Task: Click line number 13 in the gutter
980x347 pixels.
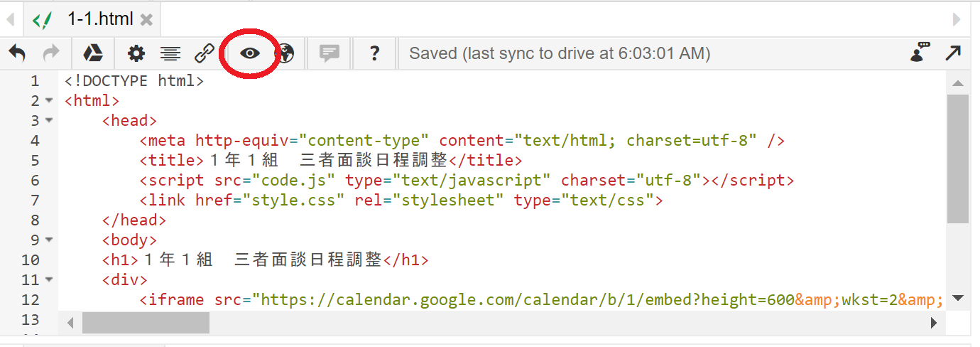Action: point(30,320)
